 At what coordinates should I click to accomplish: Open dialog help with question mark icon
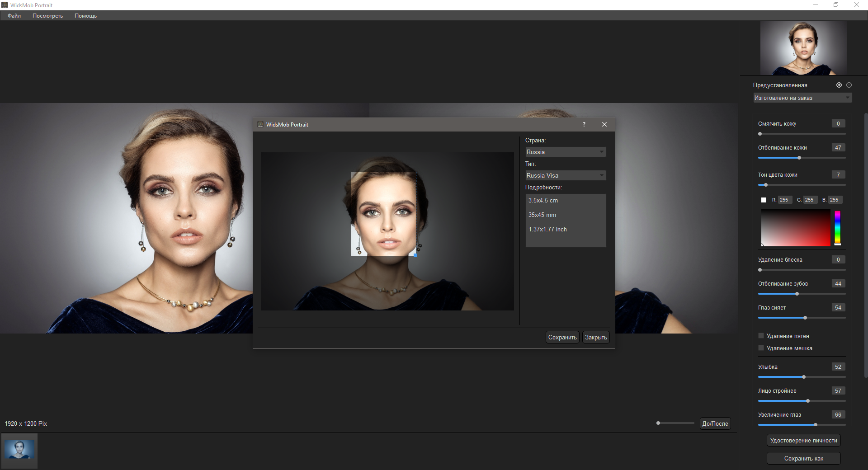tap(584, 124)
